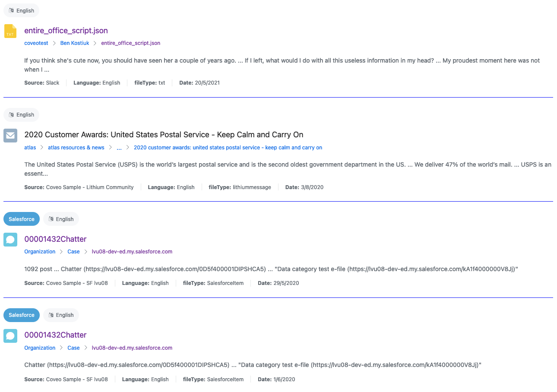Click Case breadcrumb in second Chatter result

pyautogui.click(x=73, y=348)
